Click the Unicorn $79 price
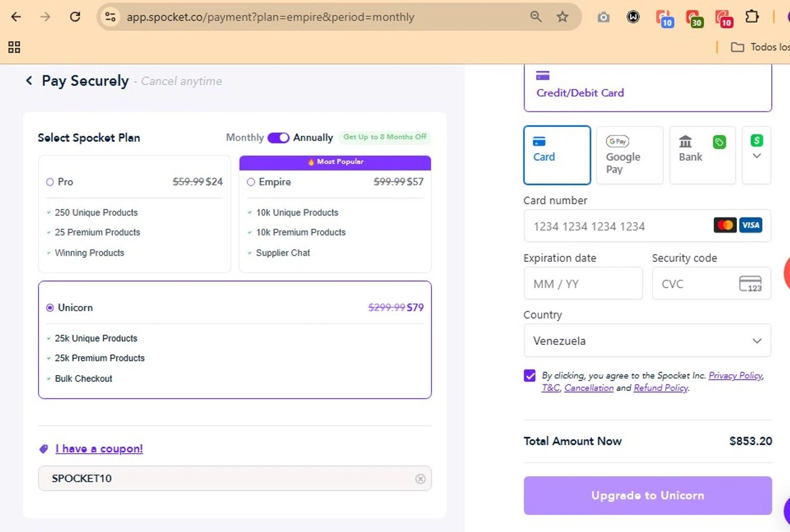 415,308
